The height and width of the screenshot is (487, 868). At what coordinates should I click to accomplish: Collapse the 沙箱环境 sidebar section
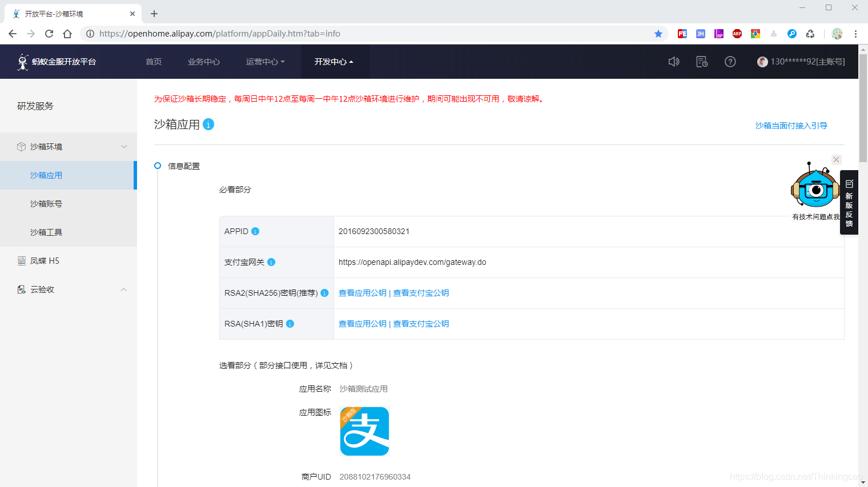click(124, 147)
